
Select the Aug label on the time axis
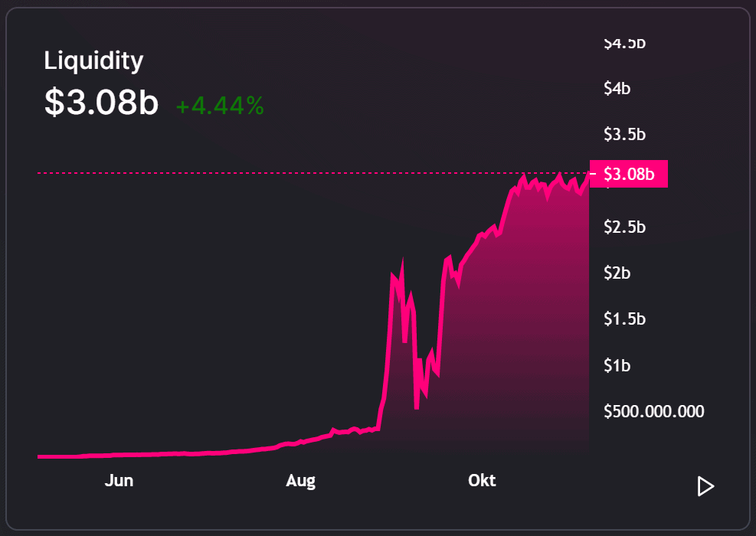pyautogui.click(x=300, y=481)
